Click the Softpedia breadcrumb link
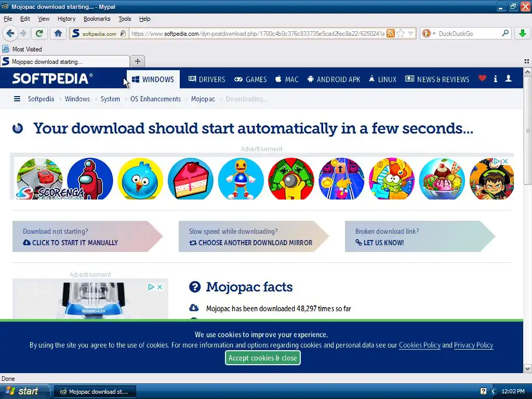This screenshot has width=532, height=399. [x=41, y=99]
